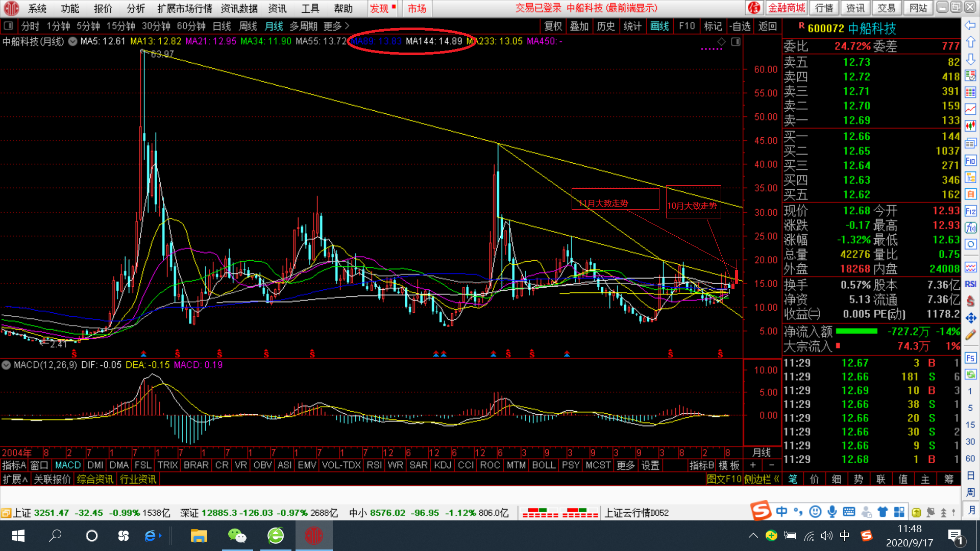This screenshot has width=980, height=551.
Task: Open the 系统 menu
Action: pyautogui.click(x=37, y=8)
